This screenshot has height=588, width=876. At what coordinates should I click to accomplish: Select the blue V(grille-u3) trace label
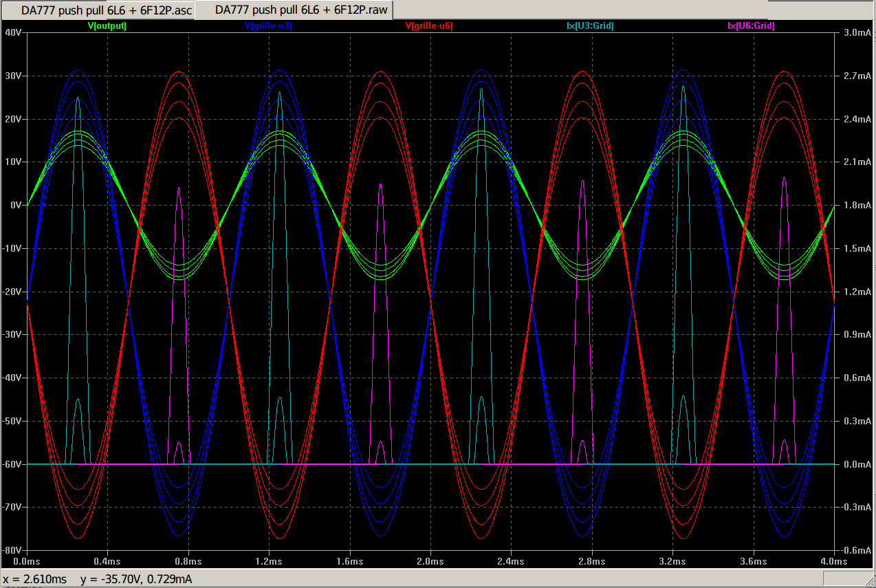coord(269,26)
